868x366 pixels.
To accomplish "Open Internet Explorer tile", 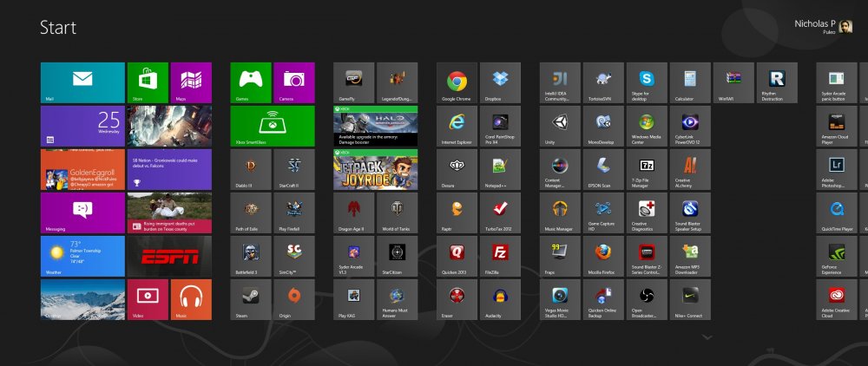I will (x=457, y=126).
